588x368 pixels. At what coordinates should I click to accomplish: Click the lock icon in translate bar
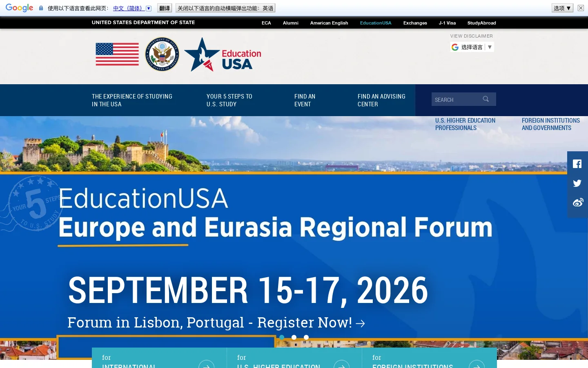click(x=41, y=8)
